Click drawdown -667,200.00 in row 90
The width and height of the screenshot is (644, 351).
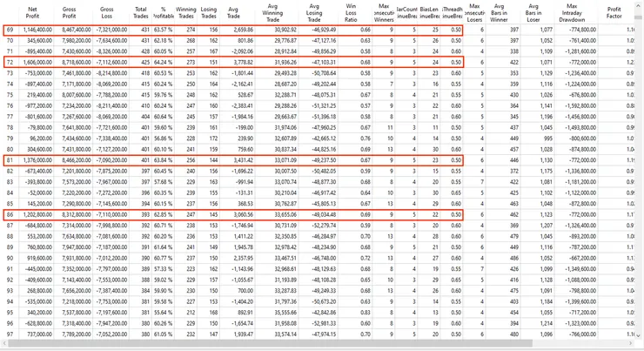coord(582,258)
